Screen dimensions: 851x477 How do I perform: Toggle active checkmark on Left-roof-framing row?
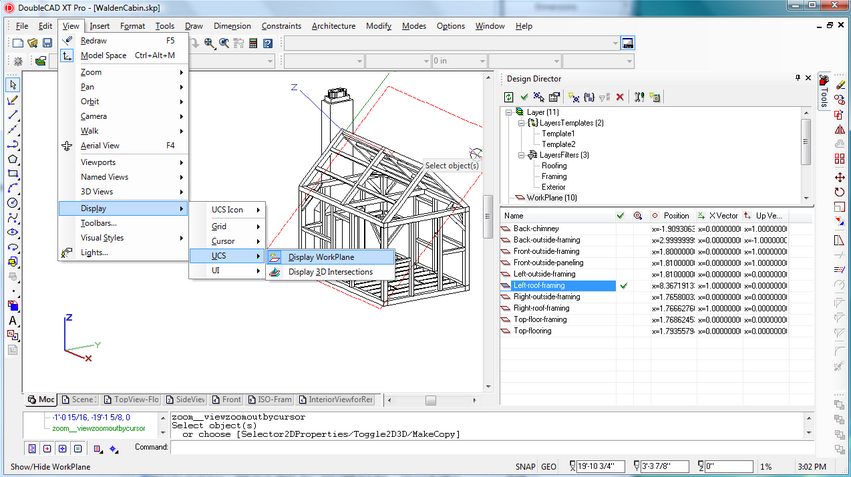[x=624, y=285]
